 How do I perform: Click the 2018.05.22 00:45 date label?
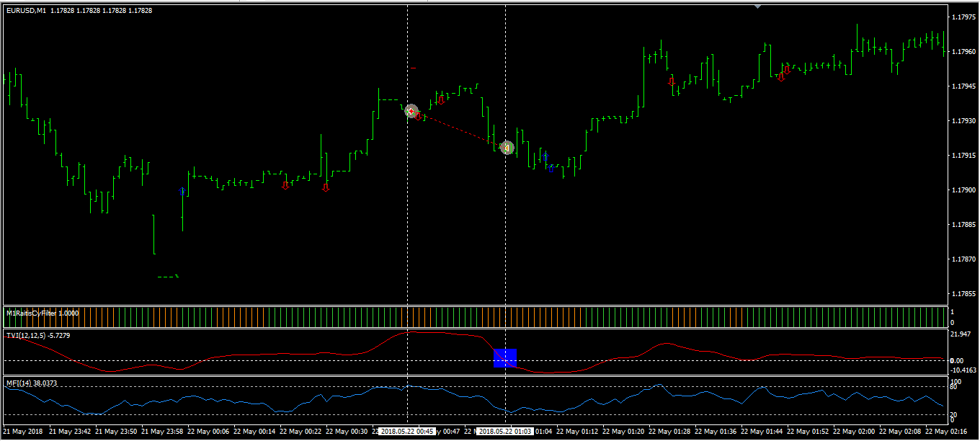pyautogui.click(x=408, y=432)
